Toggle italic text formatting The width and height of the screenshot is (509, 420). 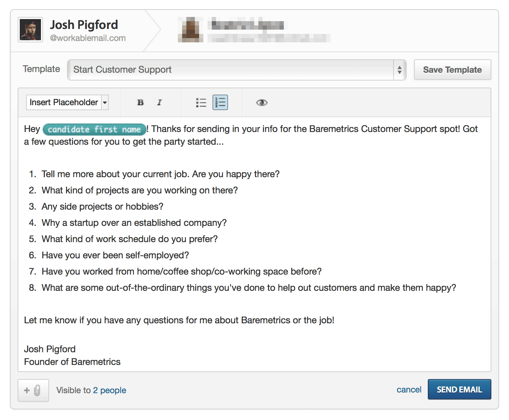159,102
